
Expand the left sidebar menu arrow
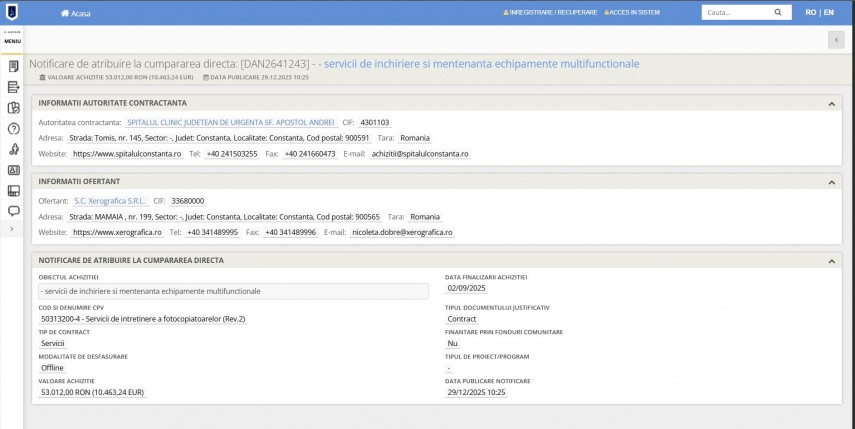12,230
